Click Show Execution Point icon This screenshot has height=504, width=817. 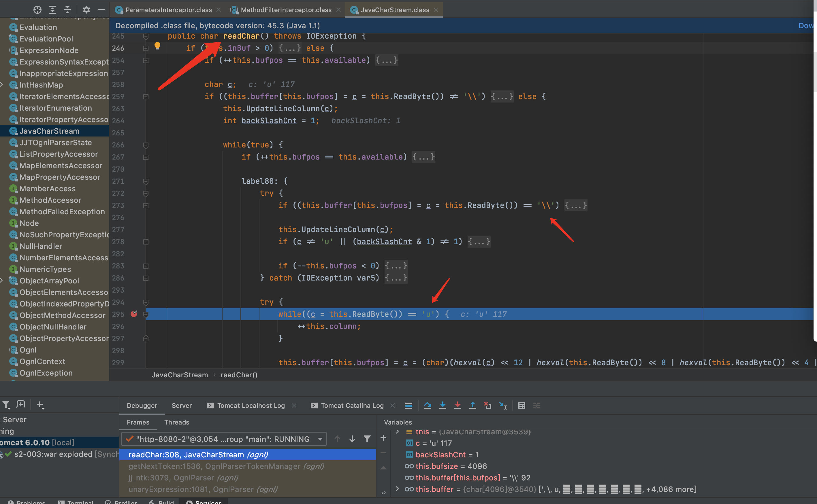tap(409, 405)
